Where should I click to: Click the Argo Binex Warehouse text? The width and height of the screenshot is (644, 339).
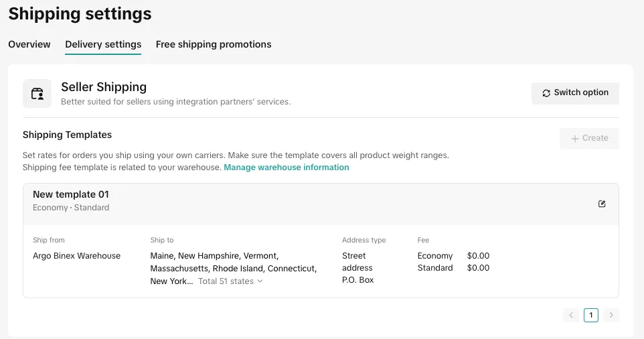(76, 256)
